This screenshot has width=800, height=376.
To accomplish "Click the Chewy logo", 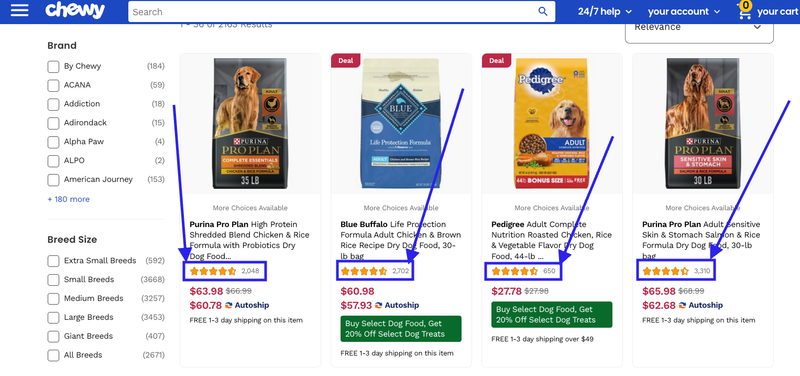I will (75, 11).
